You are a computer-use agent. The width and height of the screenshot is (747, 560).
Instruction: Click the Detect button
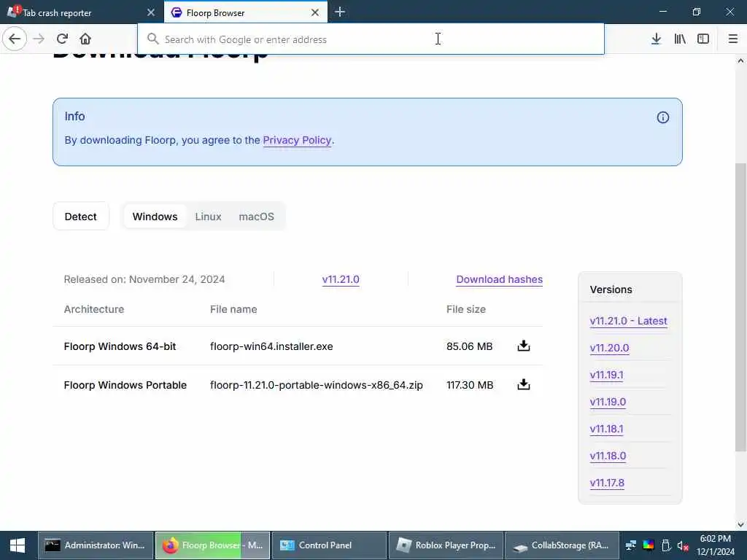80,217
